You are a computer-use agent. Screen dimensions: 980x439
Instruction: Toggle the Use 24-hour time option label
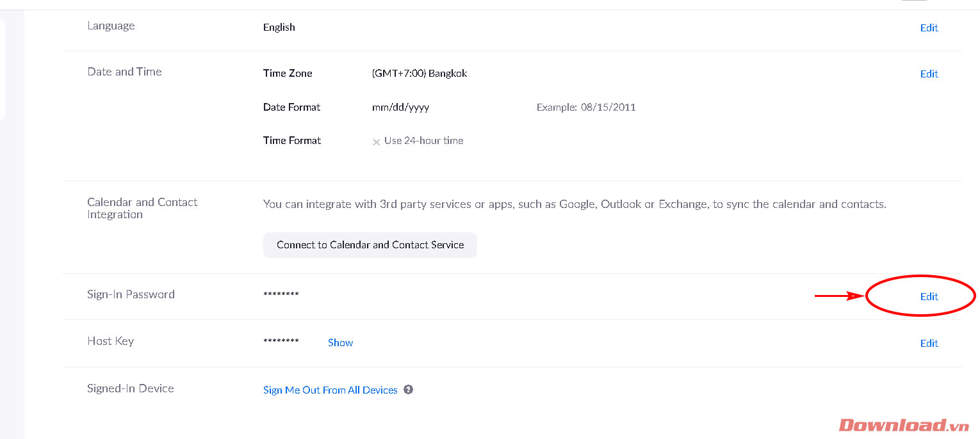pos(423,141)
